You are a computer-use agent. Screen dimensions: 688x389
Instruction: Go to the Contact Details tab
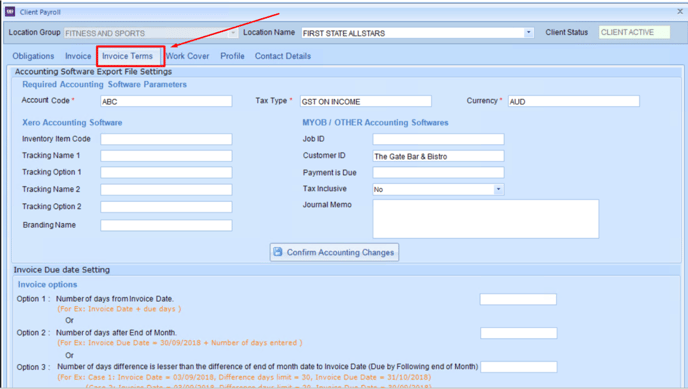tap(283, 56)
